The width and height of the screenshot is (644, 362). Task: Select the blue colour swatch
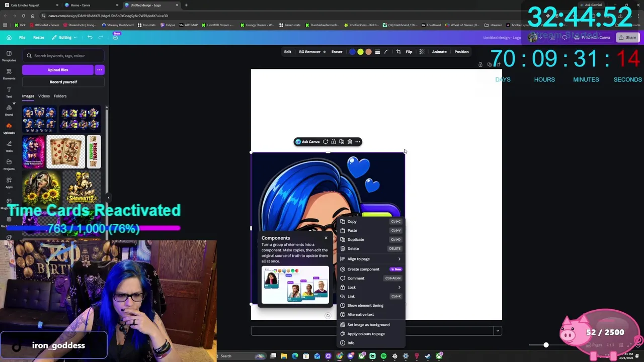(352, 52)
